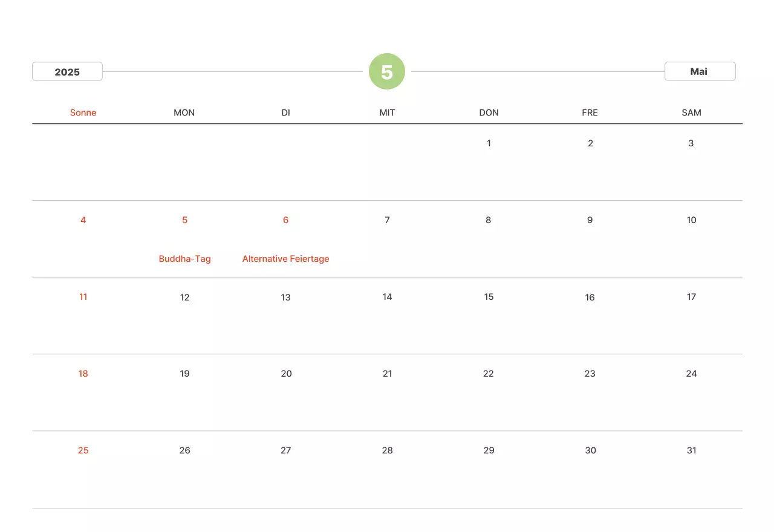Select Sunday the 18th

(x=83, y=374)
